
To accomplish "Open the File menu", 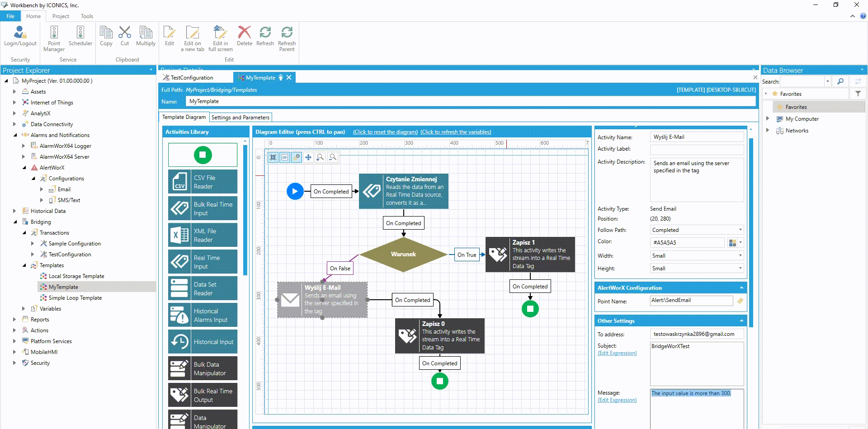I will point(10,16).
